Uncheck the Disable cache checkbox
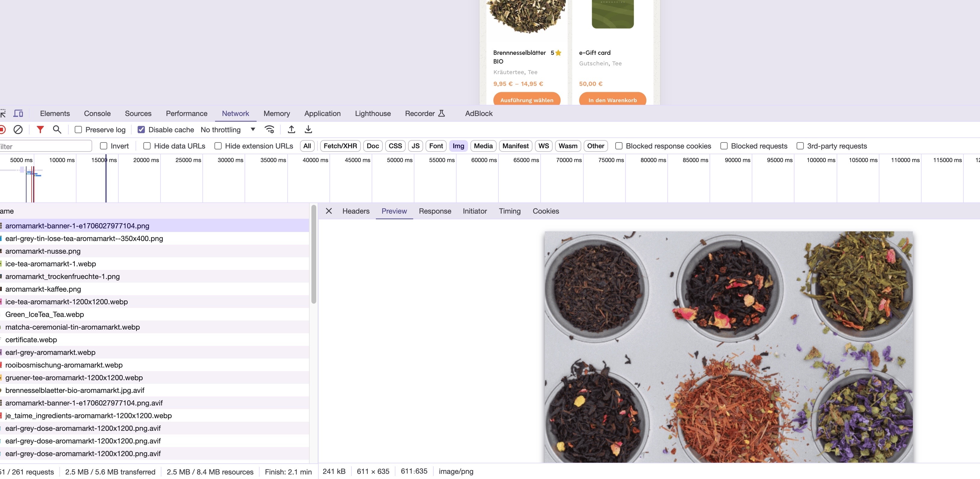The width and height of the screenshot is (980, 479). tap(141, 130)
